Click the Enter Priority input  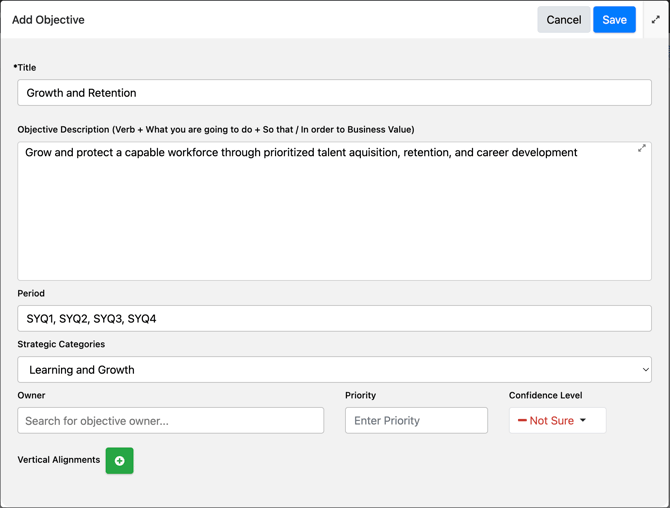[x=416, y=421]
